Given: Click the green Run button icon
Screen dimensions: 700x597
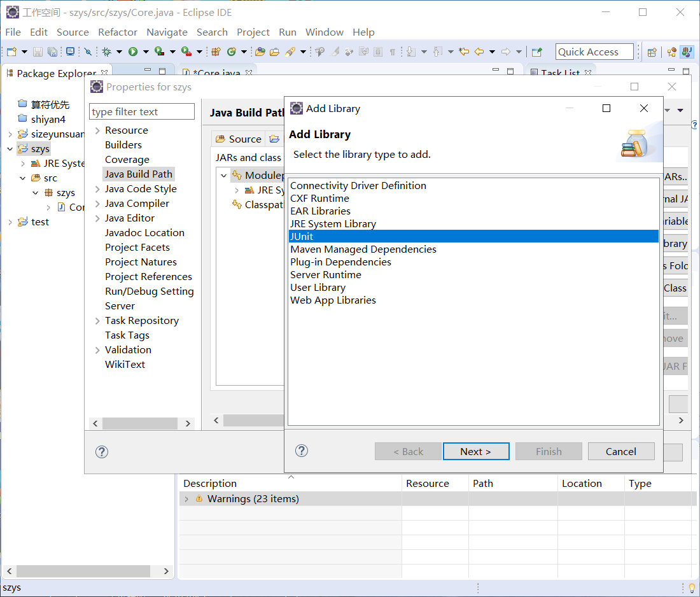Looking at the screenshot, I should (x=133, y=52).
